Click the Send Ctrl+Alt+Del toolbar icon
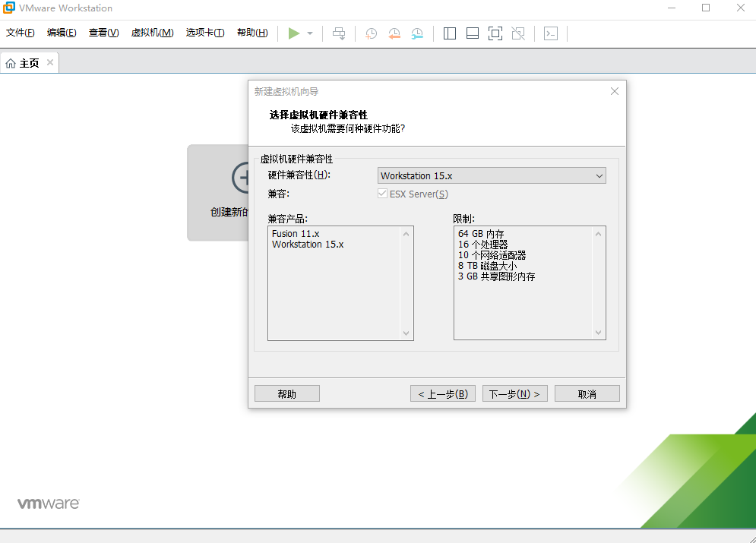This screenshot has width=756, height=543. (x=339, y=33)
